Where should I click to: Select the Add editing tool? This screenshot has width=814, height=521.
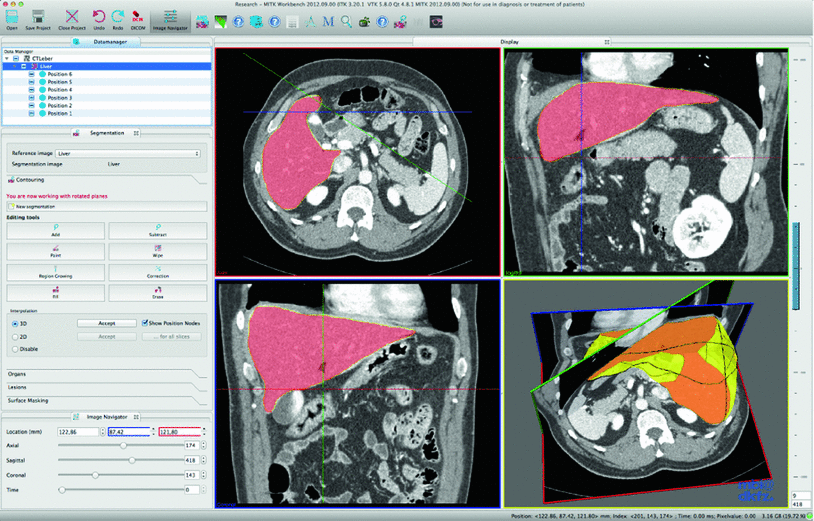click(56, 231)
